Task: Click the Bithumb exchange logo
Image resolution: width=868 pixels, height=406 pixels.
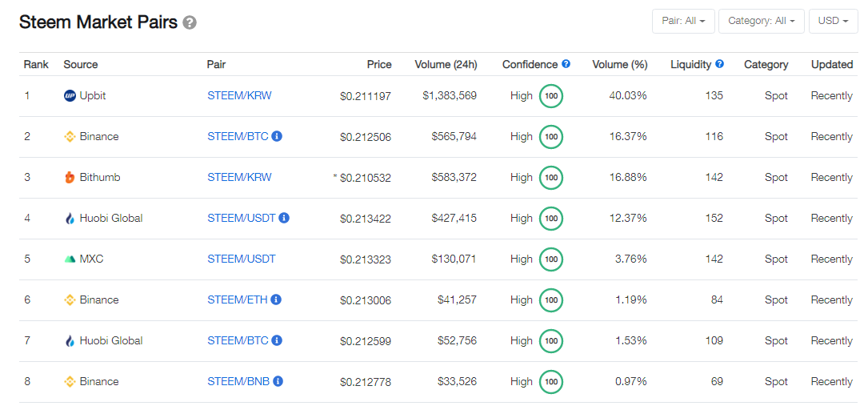Action: (x=69, y=178)
